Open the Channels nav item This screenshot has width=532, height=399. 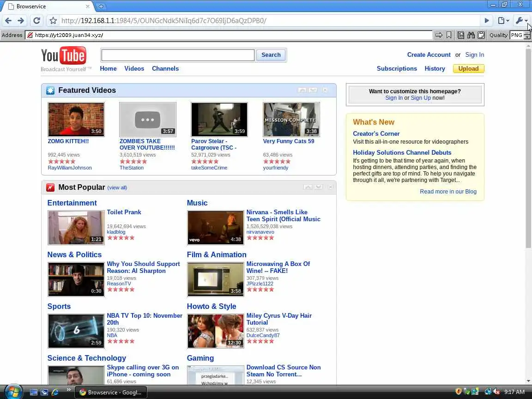click(x=165, y=68)
